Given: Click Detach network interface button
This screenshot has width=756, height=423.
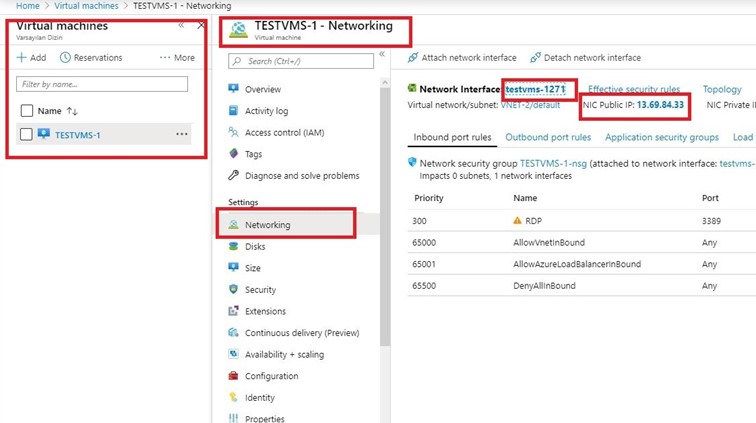Looking at the screenshot, I should [585, 57].
